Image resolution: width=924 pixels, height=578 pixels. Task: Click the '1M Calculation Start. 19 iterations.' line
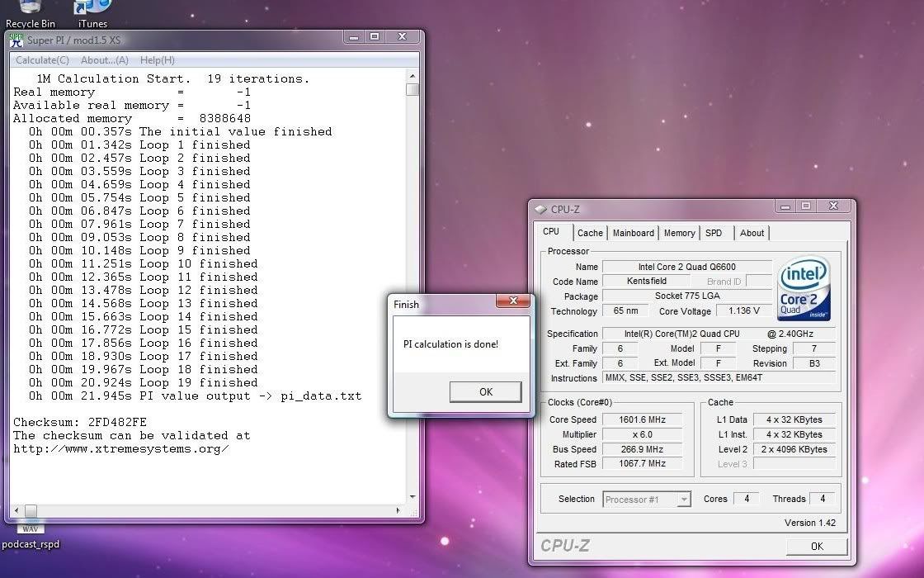coord(172,79)
